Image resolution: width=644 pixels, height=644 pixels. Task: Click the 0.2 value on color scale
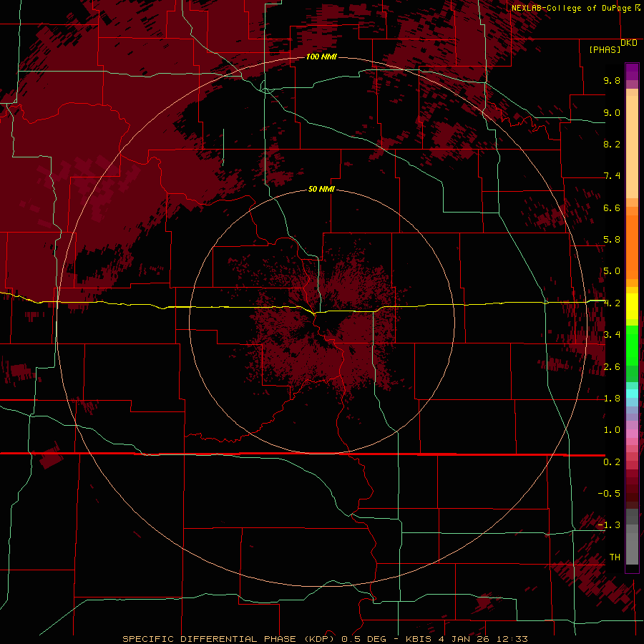pos(612,462)
